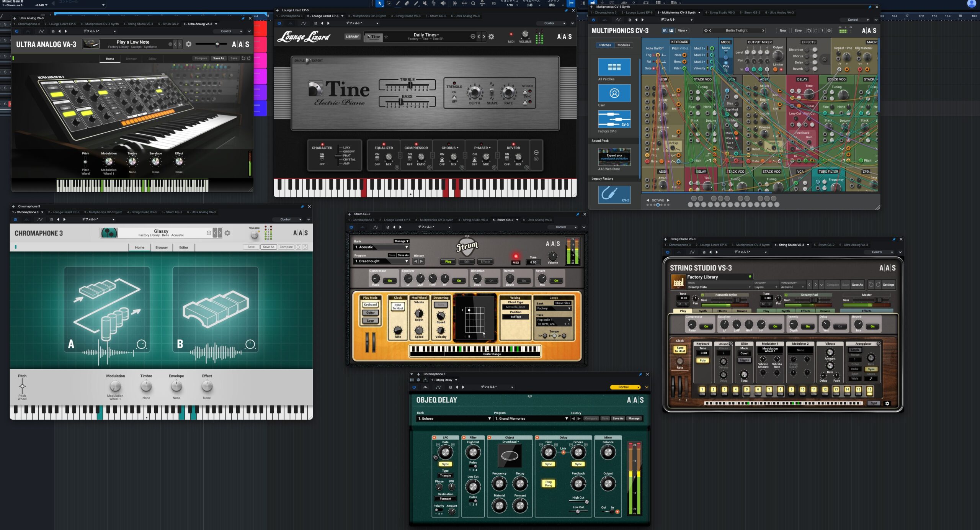Toggle Sync To Host in Strum clock
Viewport: 980px width, 530px height.
click(398, 307)
